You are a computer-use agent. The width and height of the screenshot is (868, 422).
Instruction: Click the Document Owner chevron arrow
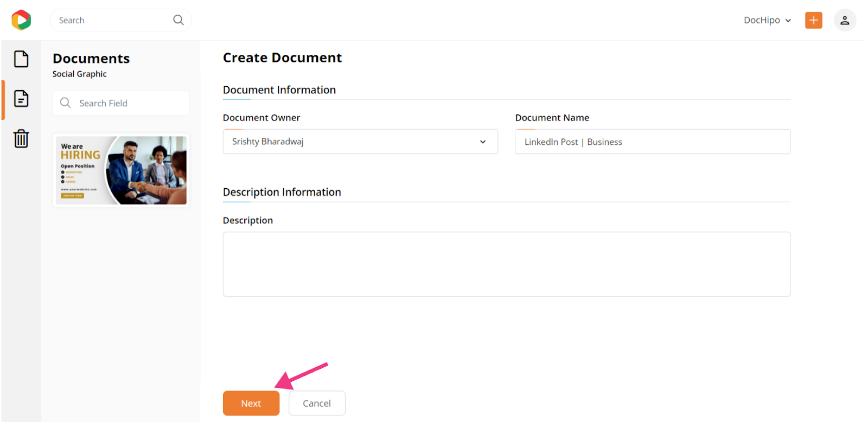click(483, 142)
